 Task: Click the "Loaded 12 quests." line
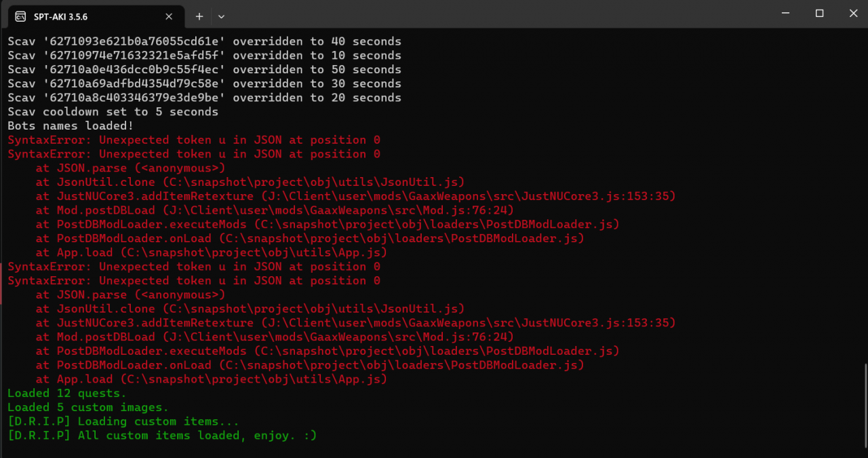click(66, 393)
